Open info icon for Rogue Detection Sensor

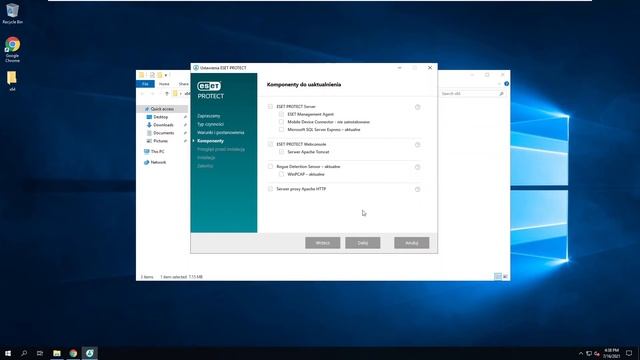(x=417, y=167)
